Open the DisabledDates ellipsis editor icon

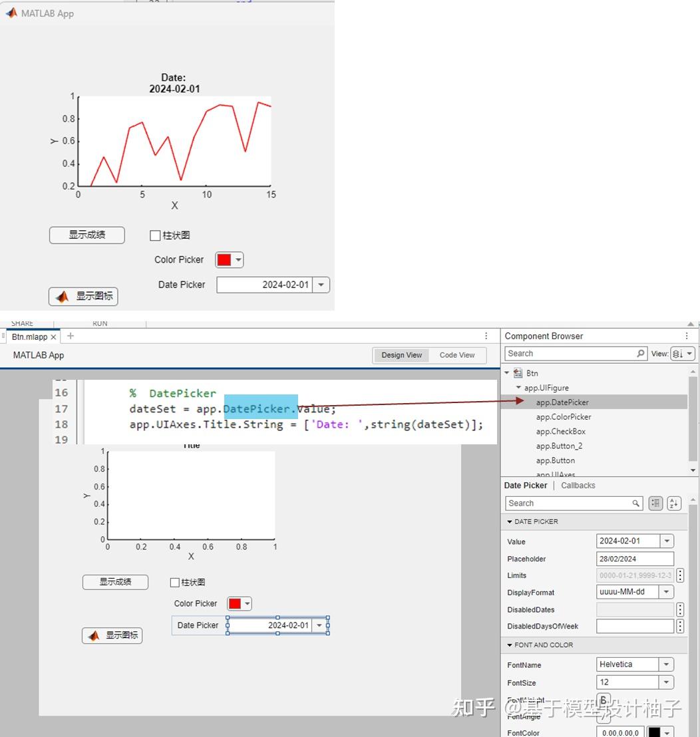coord(679,609)
